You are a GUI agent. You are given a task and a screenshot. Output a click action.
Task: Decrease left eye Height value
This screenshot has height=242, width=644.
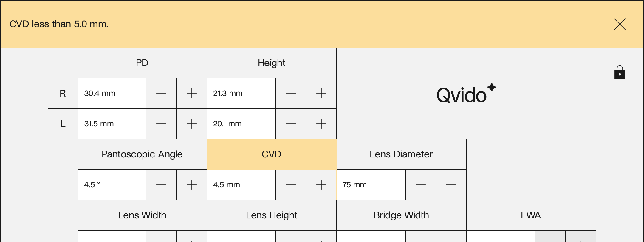(291, 124)
